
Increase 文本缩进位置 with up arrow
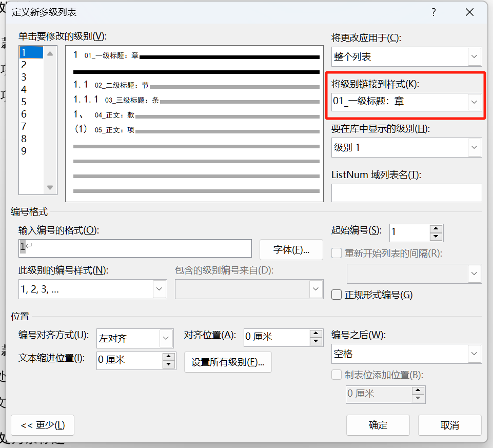click(169, 357)
